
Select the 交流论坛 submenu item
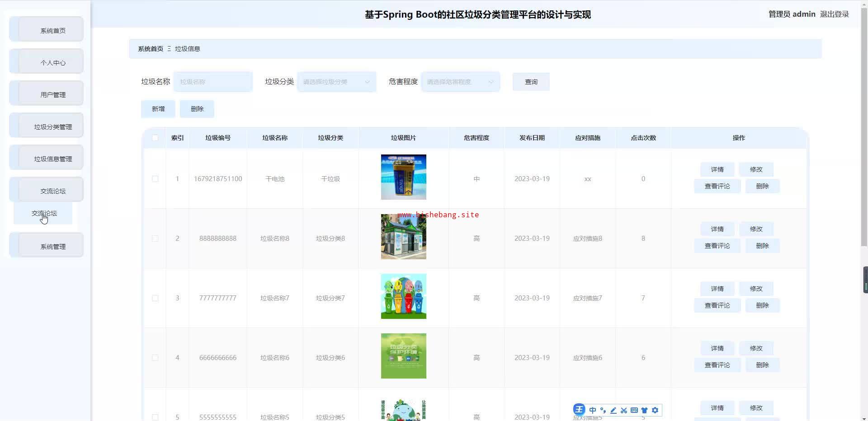[43, 214]
